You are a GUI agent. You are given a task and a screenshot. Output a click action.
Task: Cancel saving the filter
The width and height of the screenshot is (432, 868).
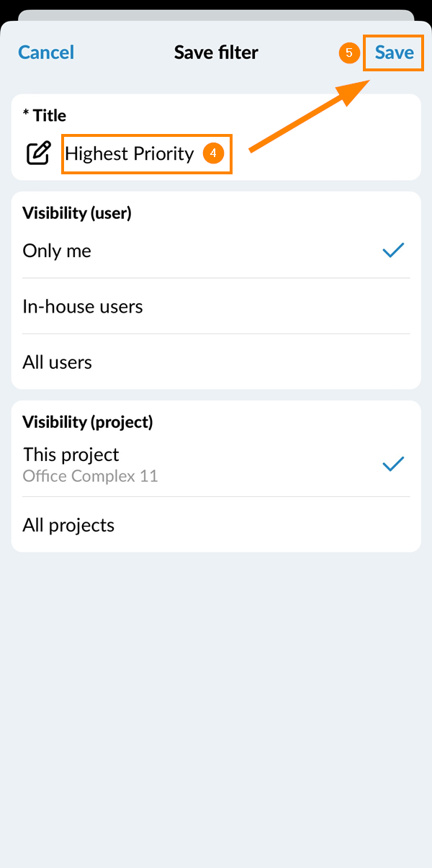point(46,53)
